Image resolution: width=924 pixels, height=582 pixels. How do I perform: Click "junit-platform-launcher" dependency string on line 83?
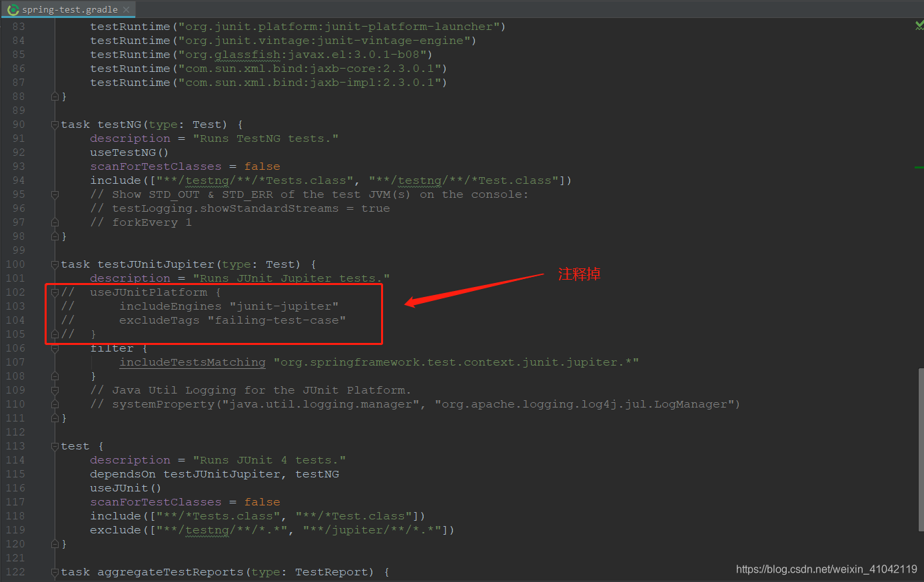point(339,27)
